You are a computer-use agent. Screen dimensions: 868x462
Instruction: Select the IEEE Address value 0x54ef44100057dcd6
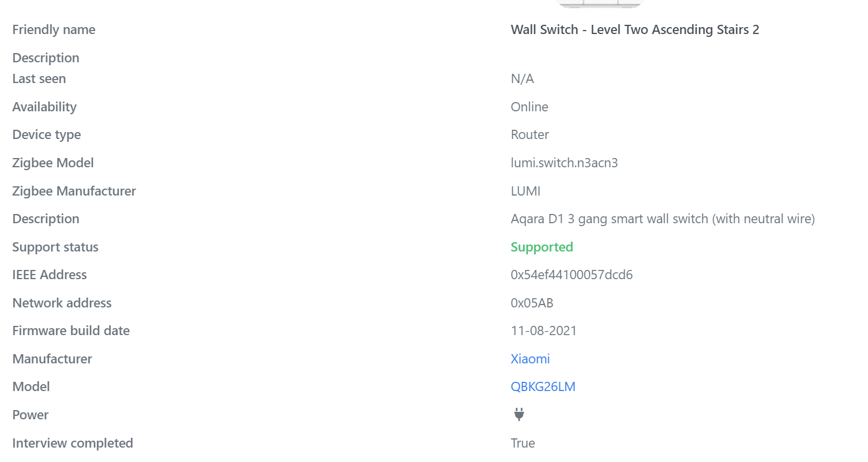(571, 275)
